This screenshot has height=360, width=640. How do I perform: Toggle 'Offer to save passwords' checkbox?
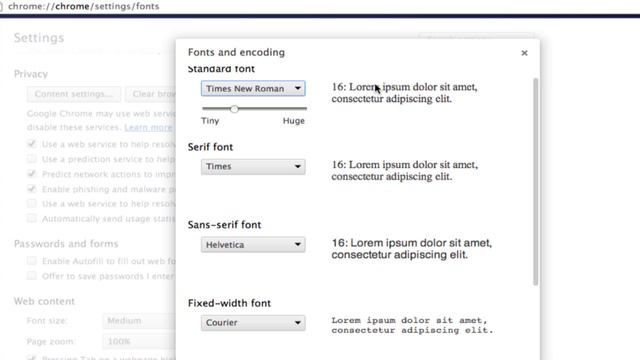31,276
